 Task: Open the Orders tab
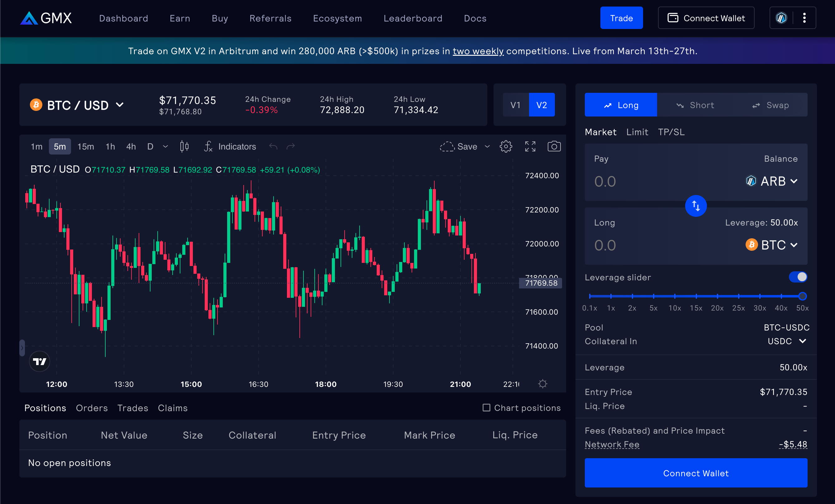92,408
